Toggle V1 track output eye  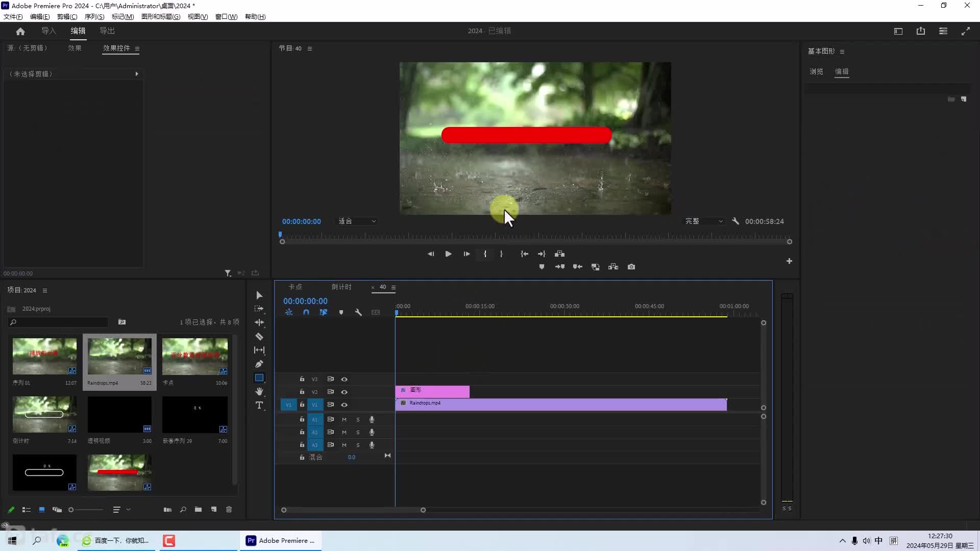345,405
